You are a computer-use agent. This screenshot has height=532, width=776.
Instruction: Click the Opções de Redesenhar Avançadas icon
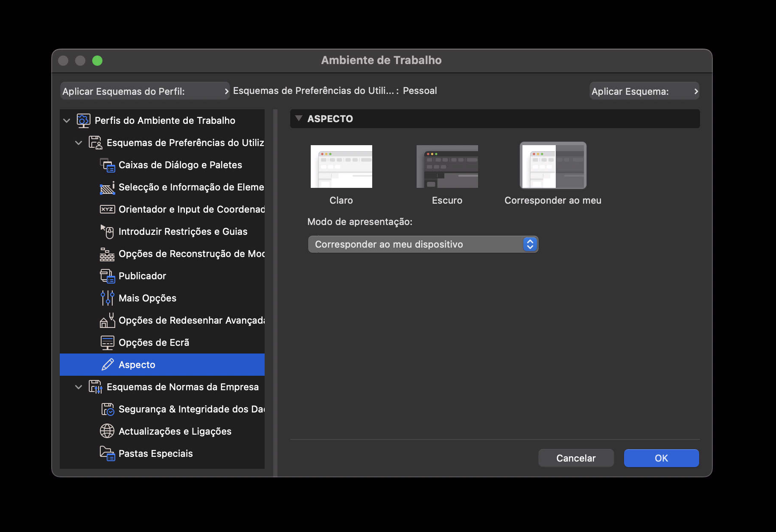click(x=107, y=320)
